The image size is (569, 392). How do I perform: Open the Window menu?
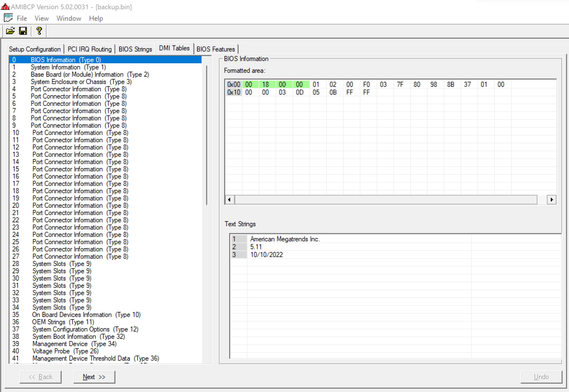tap(69, 18)
